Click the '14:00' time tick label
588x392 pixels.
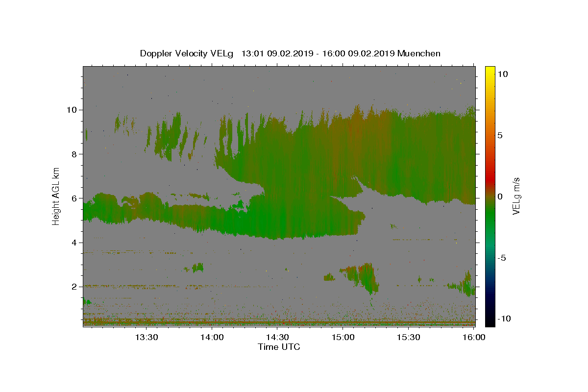pyautogui.click(x=212, y=337)
